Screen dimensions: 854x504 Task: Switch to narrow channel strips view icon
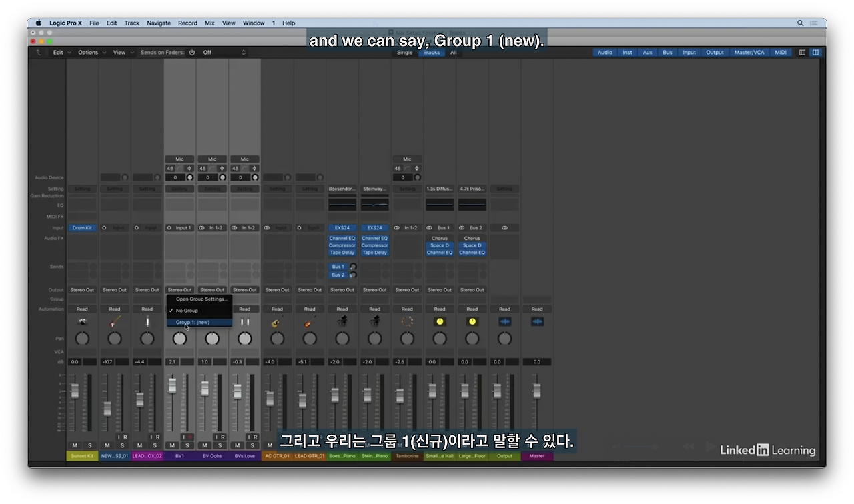[x=802, y=52]
